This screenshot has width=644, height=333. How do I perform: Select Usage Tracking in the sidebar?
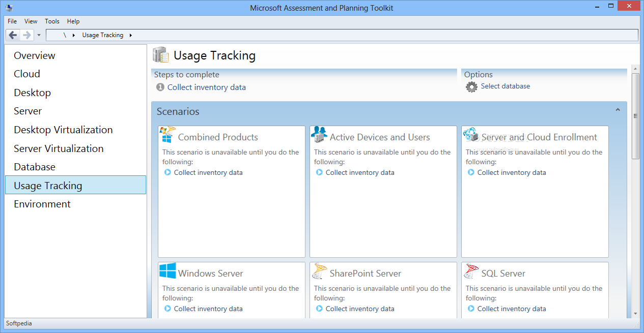tap(75, 185)
